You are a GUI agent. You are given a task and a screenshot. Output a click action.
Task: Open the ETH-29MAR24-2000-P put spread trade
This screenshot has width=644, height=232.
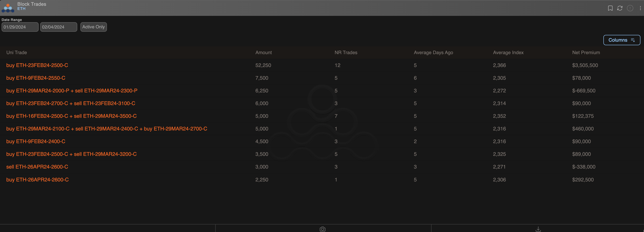tap(72, 91)
